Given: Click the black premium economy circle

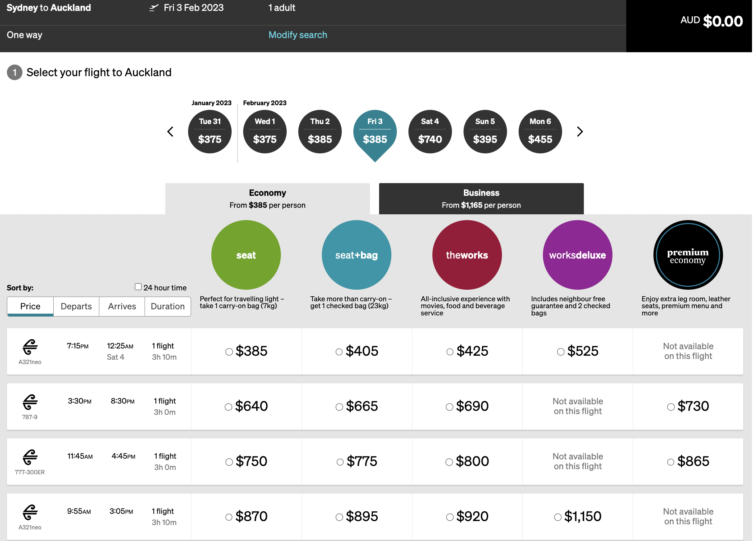Looking at the screenshot, I should (688, 255).
